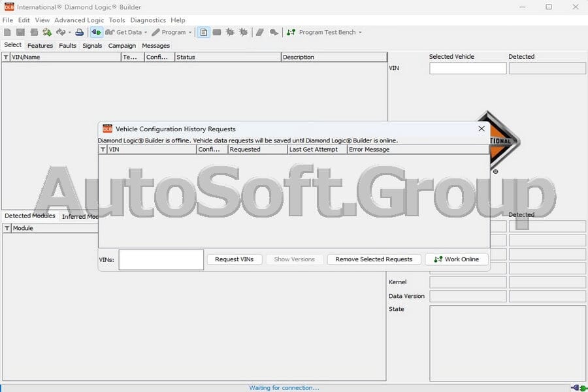The width and height of the screenshot is (588, 392).
Task: Click the Get Data binoculars icon
Action: 110,32
